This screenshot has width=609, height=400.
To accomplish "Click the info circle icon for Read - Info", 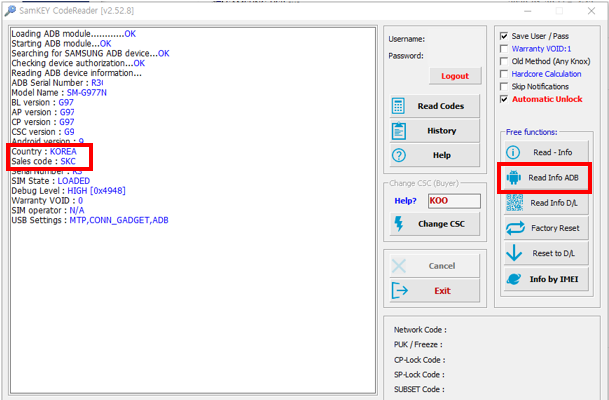I will click(x=513, y=152).
